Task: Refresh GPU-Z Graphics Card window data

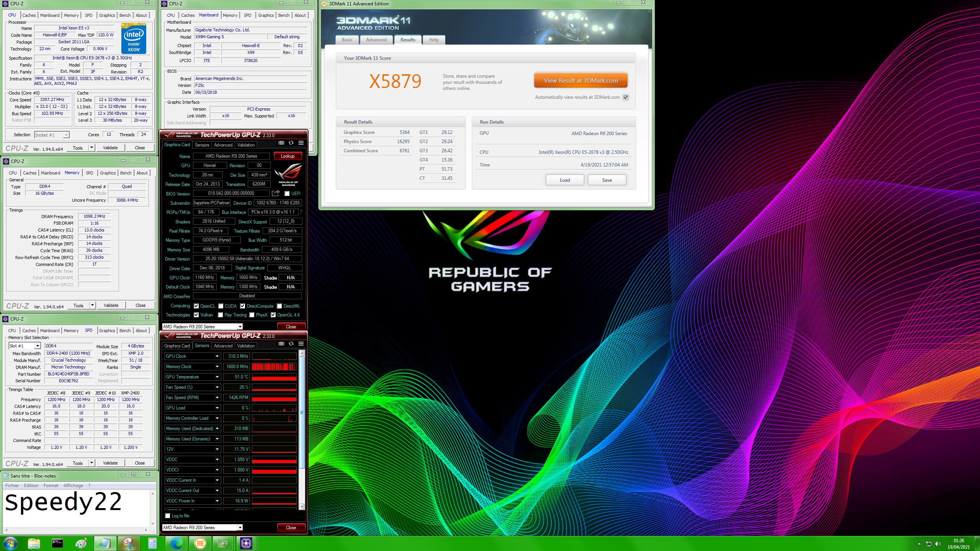Action: point(291,143)
